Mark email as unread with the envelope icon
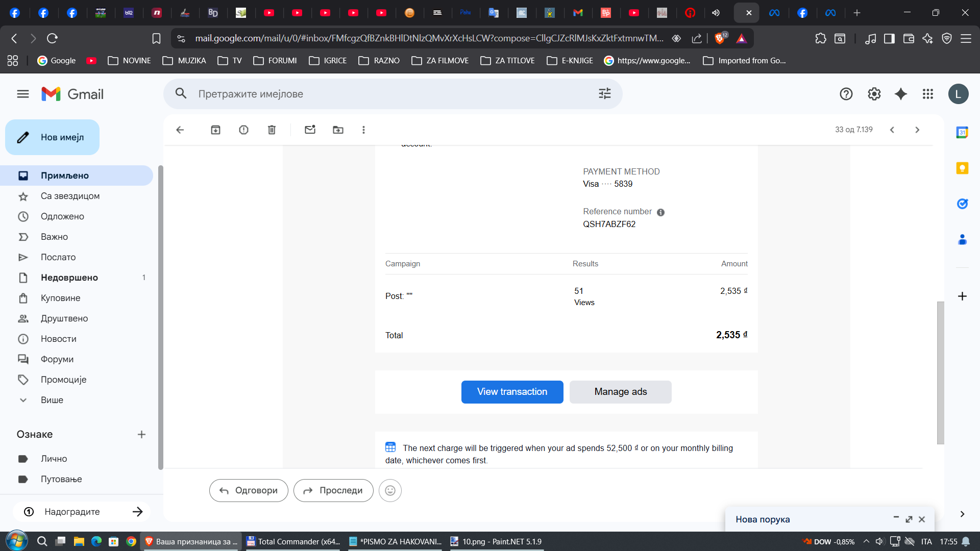The image size is (980, 551). point(310,130)
